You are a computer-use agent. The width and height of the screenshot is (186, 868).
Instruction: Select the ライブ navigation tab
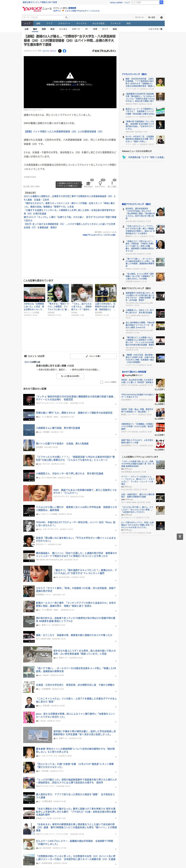click(49, 23)
